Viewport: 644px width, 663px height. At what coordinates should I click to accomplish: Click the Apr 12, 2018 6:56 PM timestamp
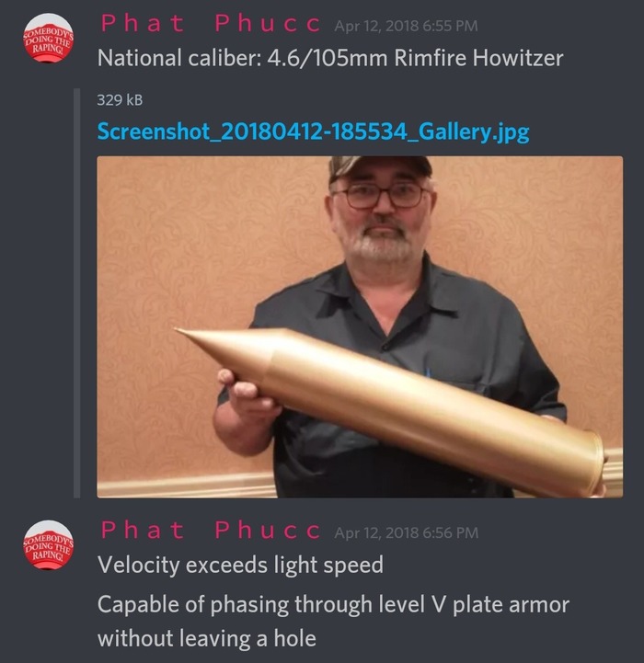click(407, 532)
